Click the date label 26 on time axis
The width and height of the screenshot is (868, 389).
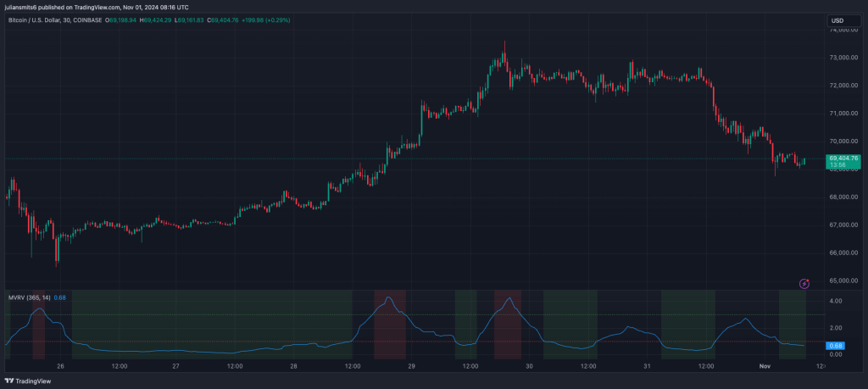coord(61,366)
